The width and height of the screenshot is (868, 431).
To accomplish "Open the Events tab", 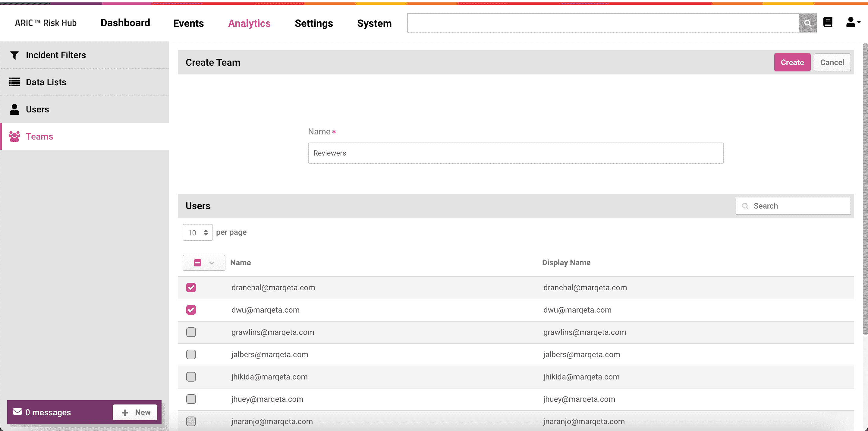I will coord(188,23).
